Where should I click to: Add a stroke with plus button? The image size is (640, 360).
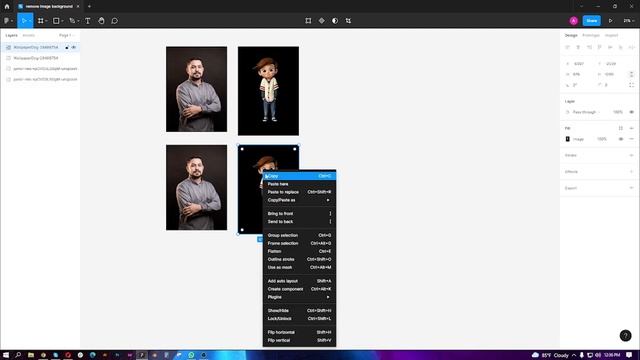pyautogui.click(x=631, y=155)
